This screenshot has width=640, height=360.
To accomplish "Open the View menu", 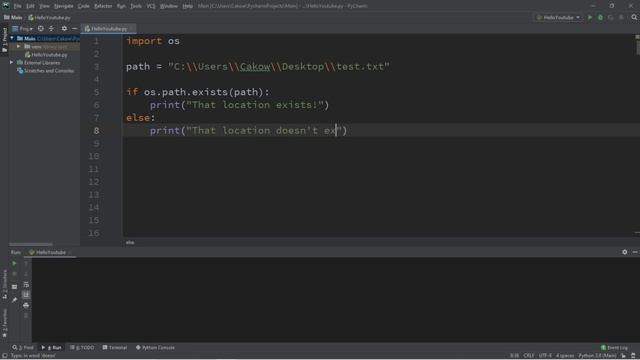I will tap(44, 6).
